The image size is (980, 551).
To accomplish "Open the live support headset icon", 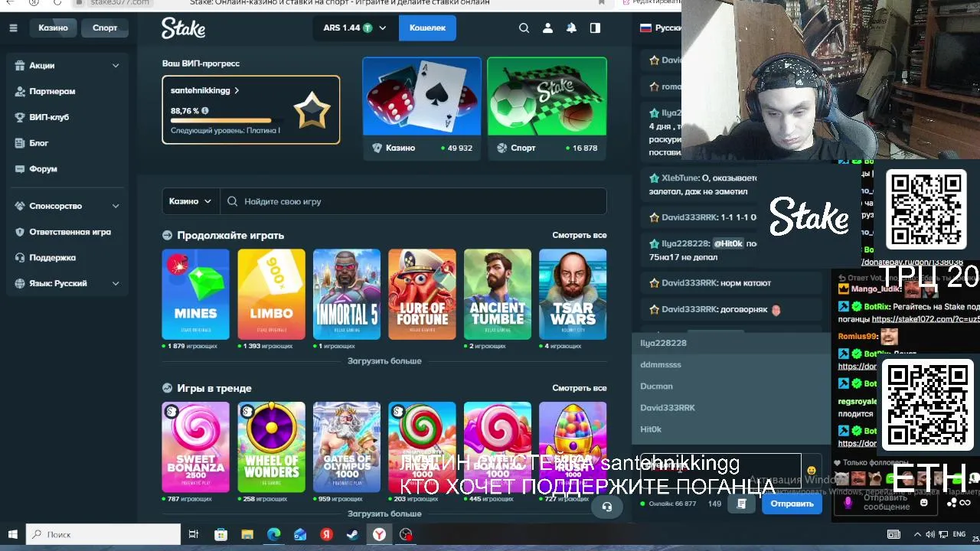I will [x=607, y=506].
